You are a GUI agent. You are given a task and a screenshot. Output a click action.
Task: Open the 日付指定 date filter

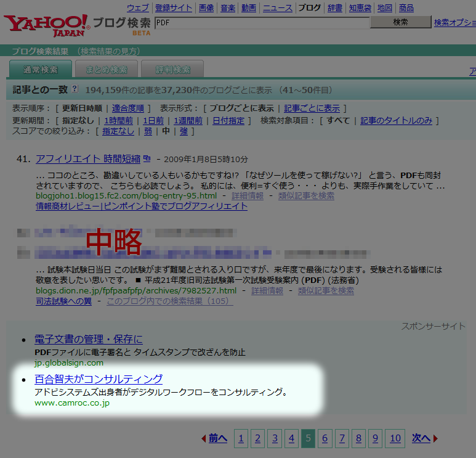pos(228,121)
